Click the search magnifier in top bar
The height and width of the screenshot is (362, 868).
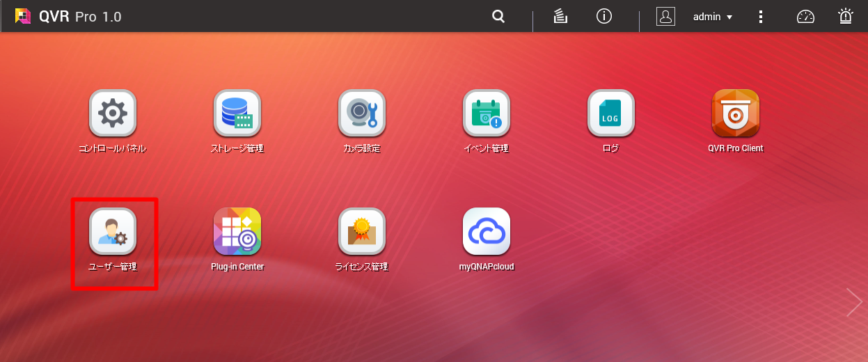click(x=498, y=17)
